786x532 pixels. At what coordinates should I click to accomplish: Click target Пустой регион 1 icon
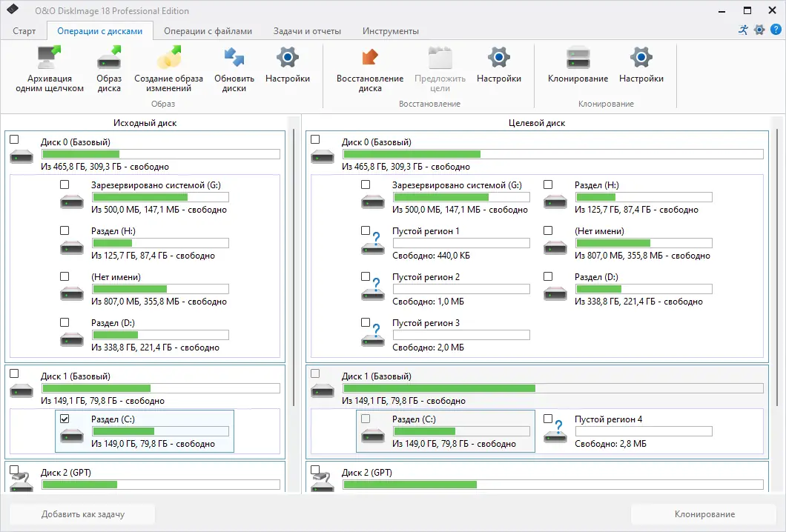tap(373, 244)
